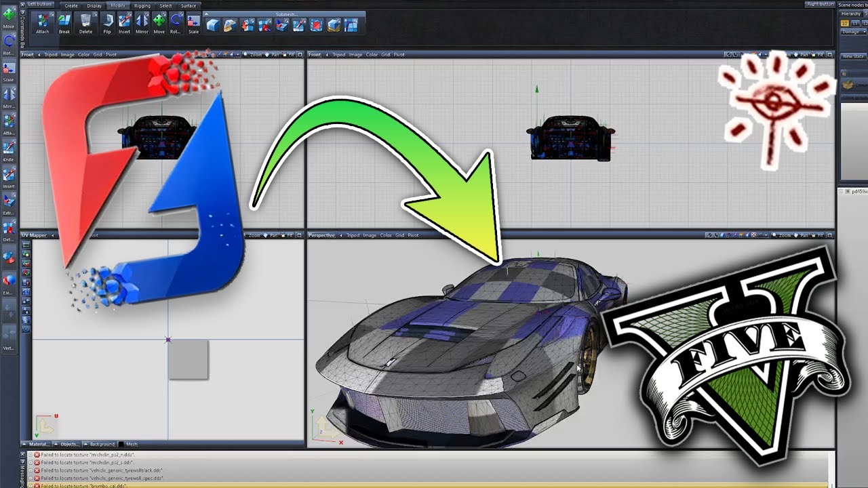Toggle the L0 level of detail button
This screenshot has height=488, width=868.
pos(845,23)
